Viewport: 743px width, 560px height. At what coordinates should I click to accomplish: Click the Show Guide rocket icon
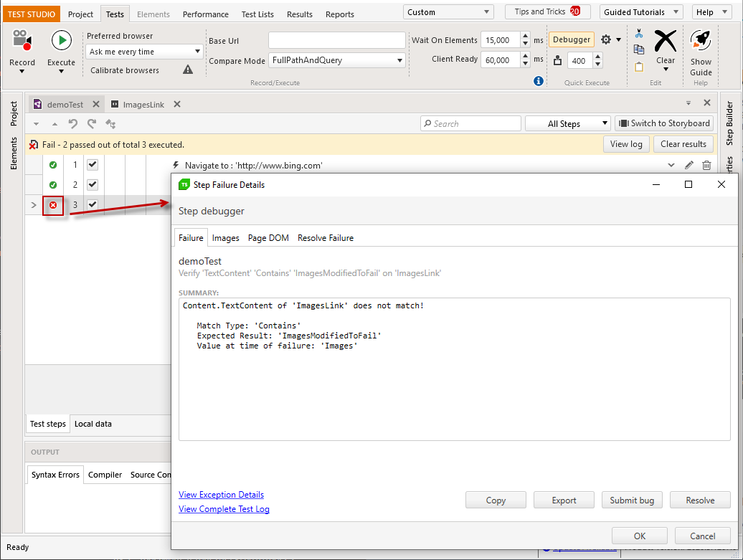701,42
